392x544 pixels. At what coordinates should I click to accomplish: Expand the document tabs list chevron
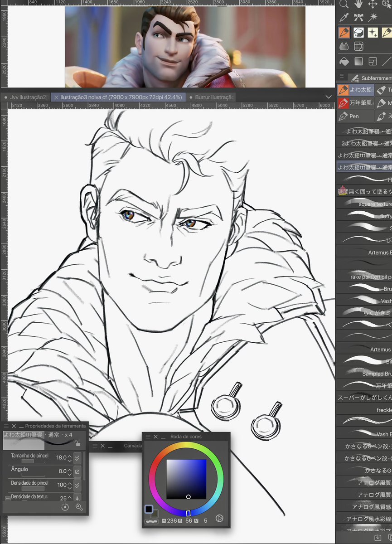pyautogui.click(x=329, y=97)
